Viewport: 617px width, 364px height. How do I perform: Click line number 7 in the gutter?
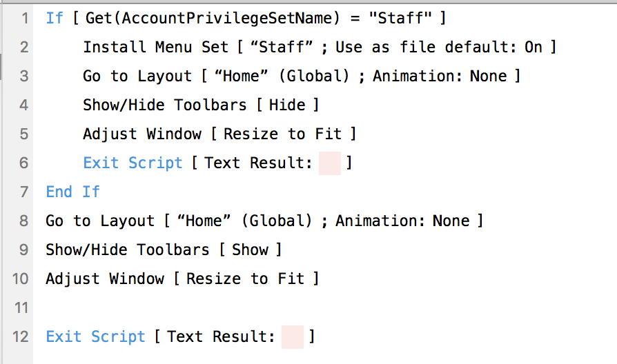pyautogui.click(x=24, y=192)
